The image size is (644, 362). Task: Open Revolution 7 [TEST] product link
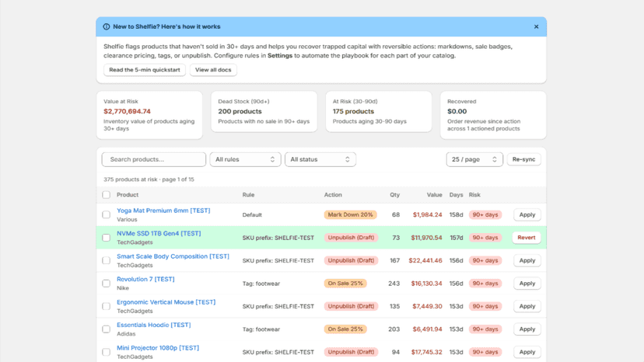145,279
